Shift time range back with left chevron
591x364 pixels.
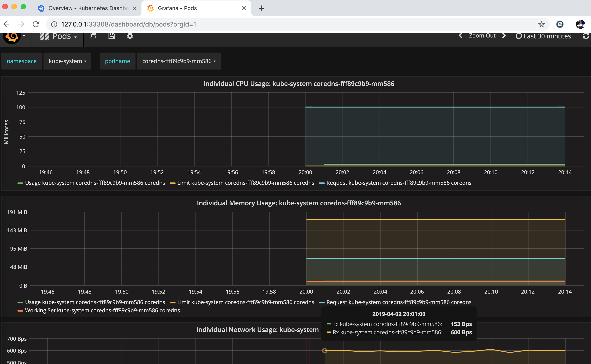460,36
